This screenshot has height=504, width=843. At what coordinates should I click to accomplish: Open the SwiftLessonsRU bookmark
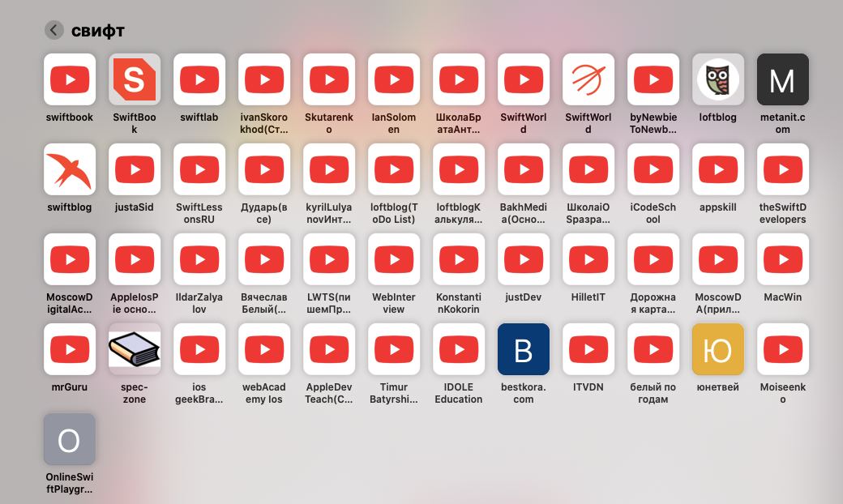click(x=199, y=169)
